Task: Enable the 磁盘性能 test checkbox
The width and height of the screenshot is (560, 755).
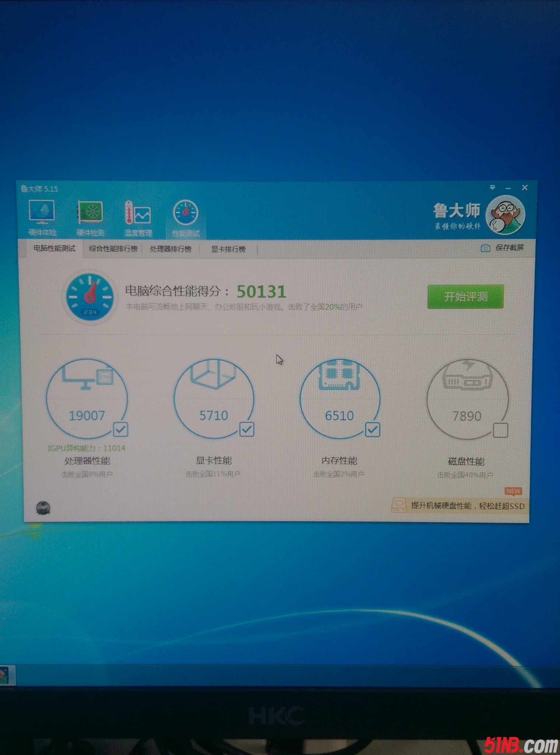Action: (x=500, y=430)
